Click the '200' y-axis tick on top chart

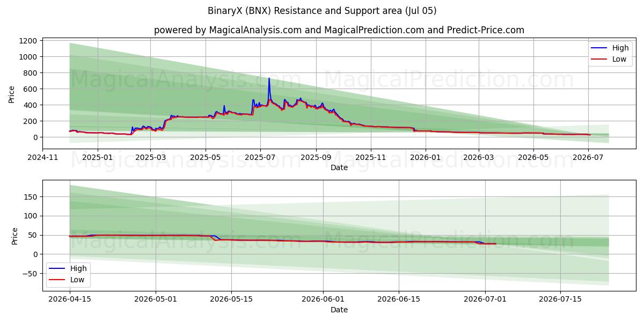click(30, 121)
